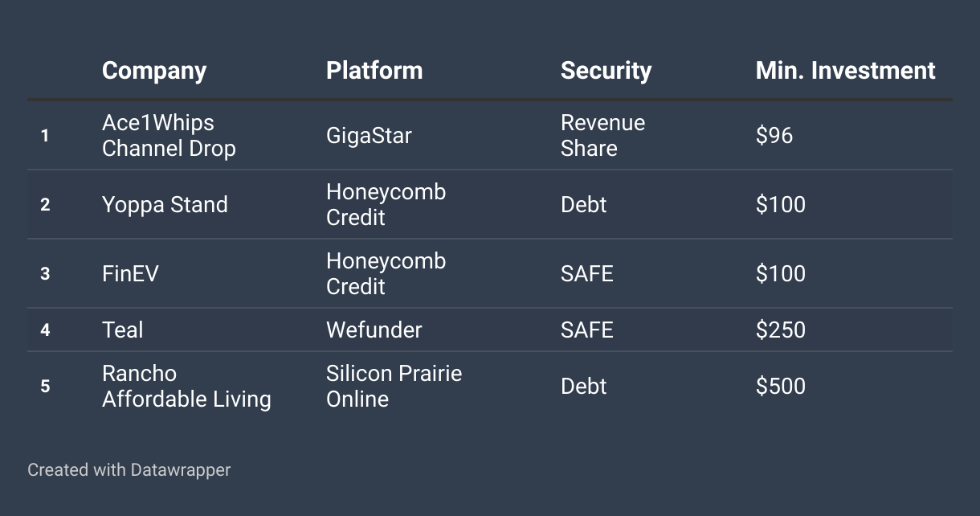This screenshot has height=516, width=980.
Task: Click the Revenue Share security cell
Action: (x=602, y=135)
